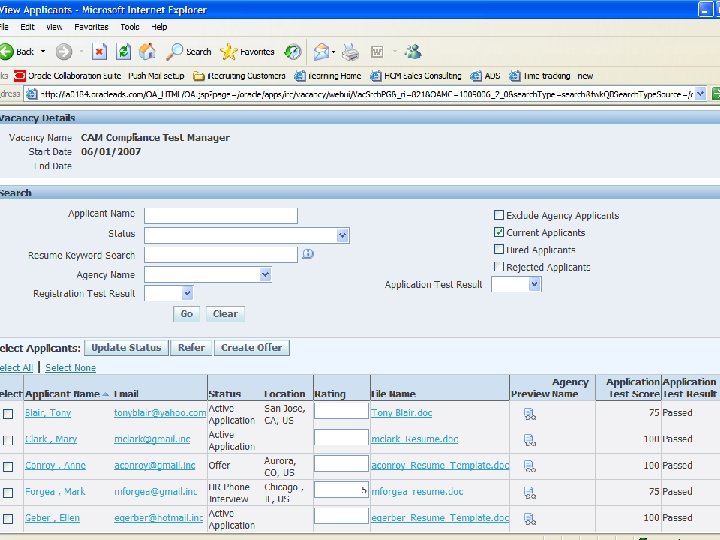Expand the Status dropdown
Image resolution: width=720 pixels, height=540 pixels.
[342, 235]
